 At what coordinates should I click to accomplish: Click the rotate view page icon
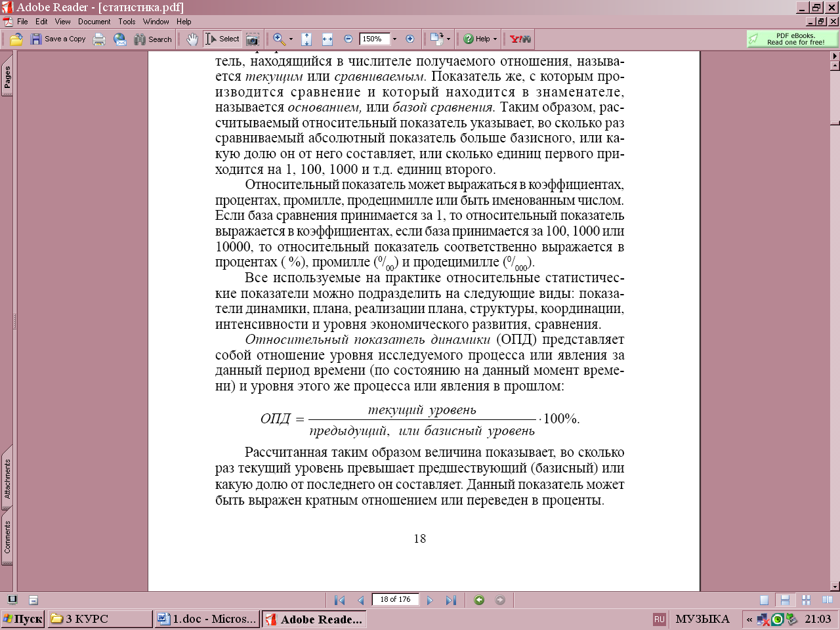pos(436,39)
